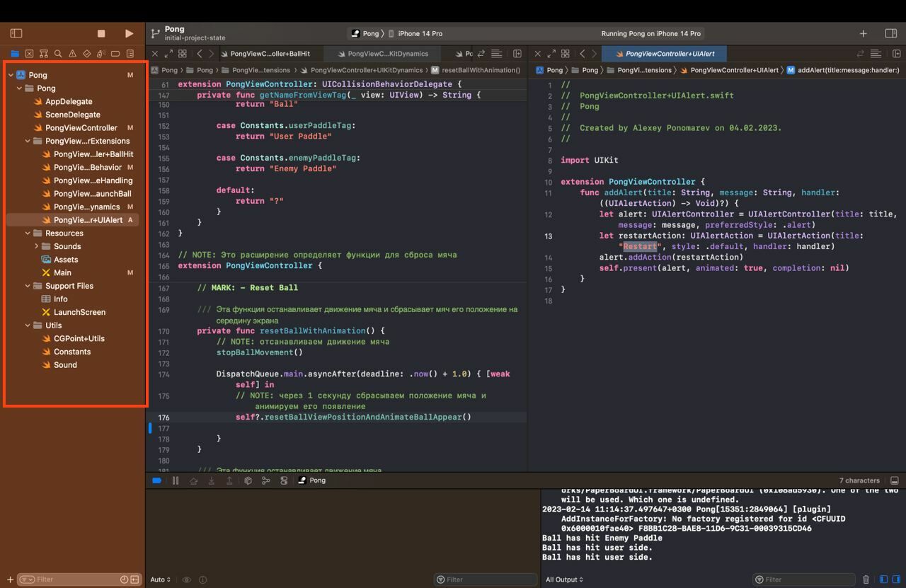This screenshot has height=588, width=906.
Task: Open the Find navigator magnifying glass icon
Action: (57, 53)
